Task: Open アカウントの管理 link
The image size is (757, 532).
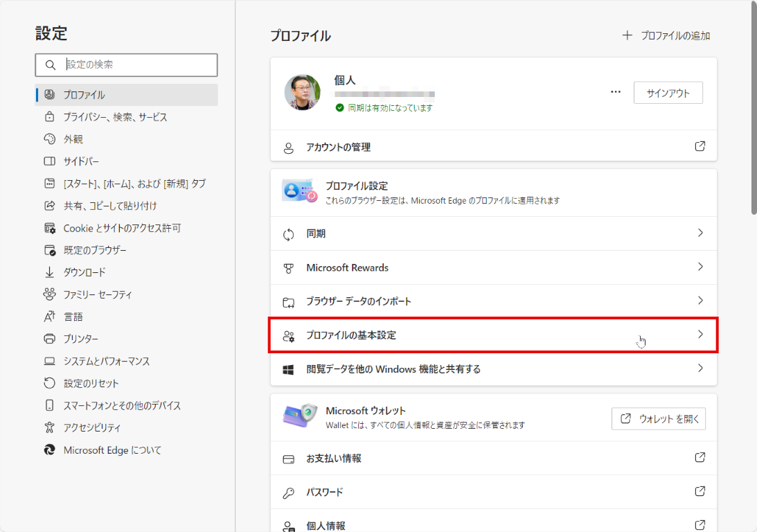Action: pos(493,147)
